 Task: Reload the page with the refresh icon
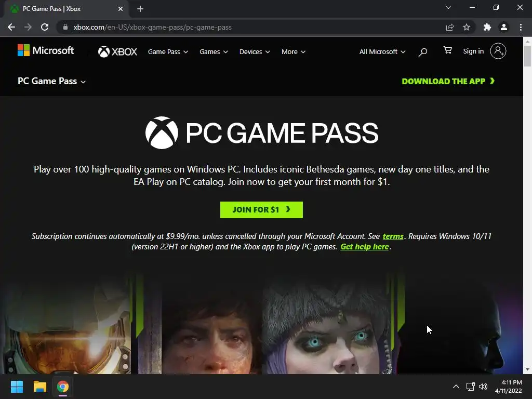click(45, 27)
